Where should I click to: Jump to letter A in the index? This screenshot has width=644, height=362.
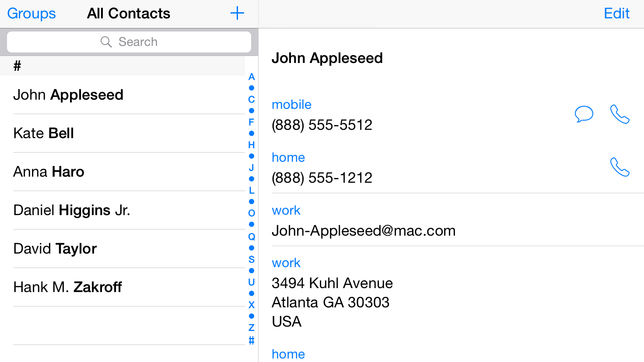tap(251, 77)
